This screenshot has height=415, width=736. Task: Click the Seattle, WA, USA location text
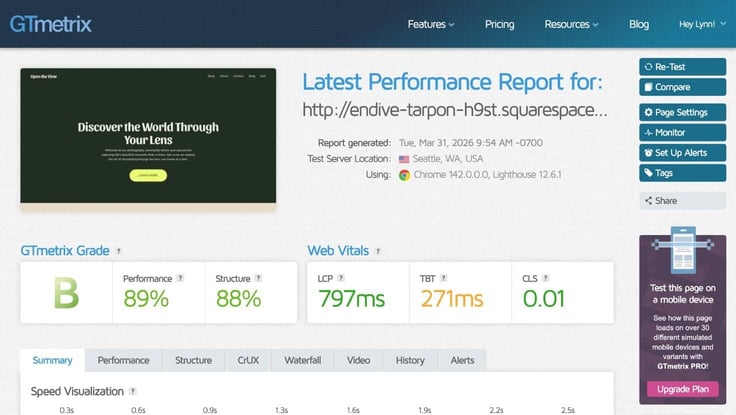[x=448, y=159]
